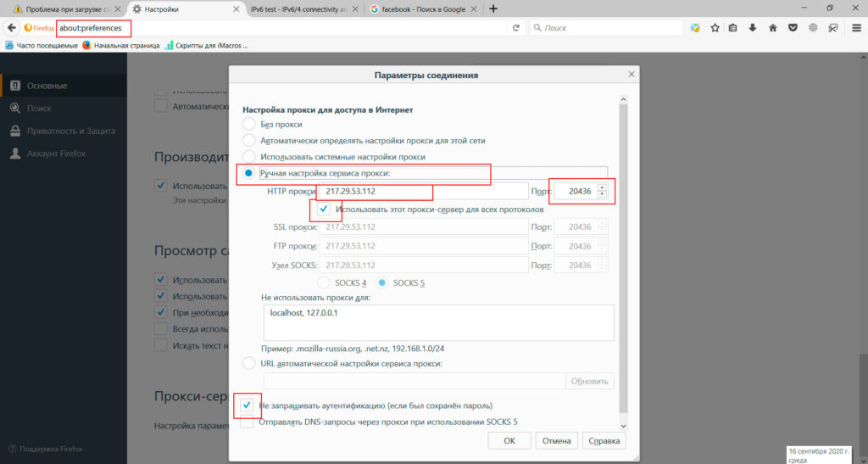Go to home page via house icon
Screen dimensions: 868x464
(x=773, y=28)
